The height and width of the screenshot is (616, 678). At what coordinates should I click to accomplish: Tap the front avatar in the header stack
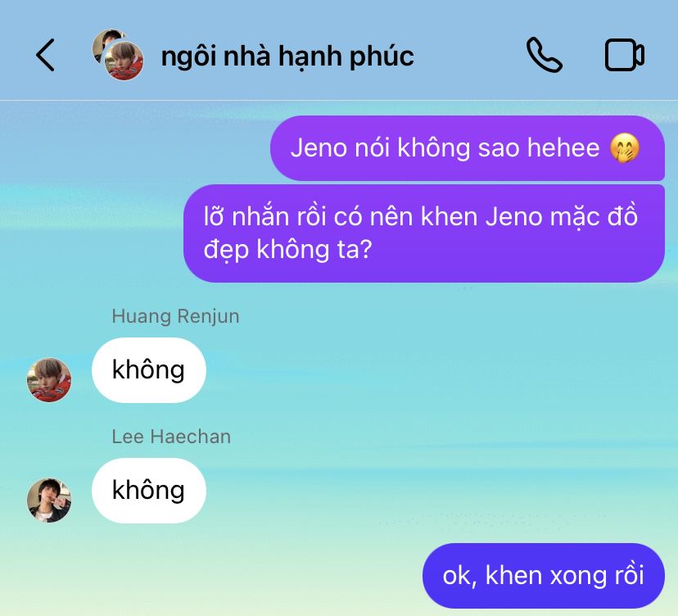click(x=124, y=61)
